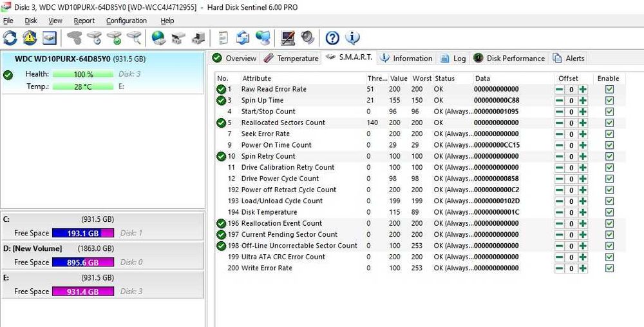Image resolution: width=644 pixels, height=327 pixels.
Task: Click the 28 °C temperature bar
Action: click(x=83, y=86)
